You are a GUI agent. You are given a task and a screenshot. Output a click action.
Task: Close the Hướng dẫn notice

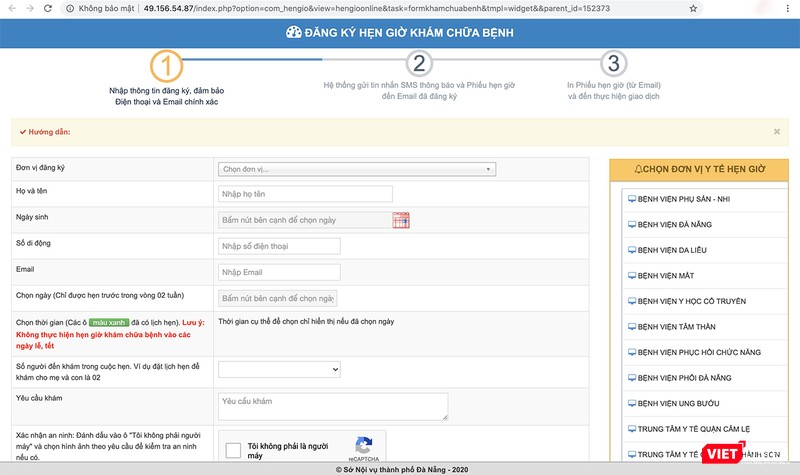point(777,131)
